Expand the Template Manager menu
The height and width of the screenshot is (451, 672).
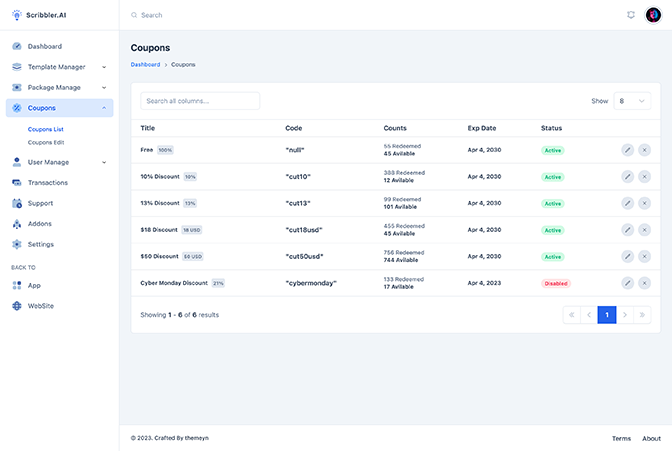click(60, 67)
